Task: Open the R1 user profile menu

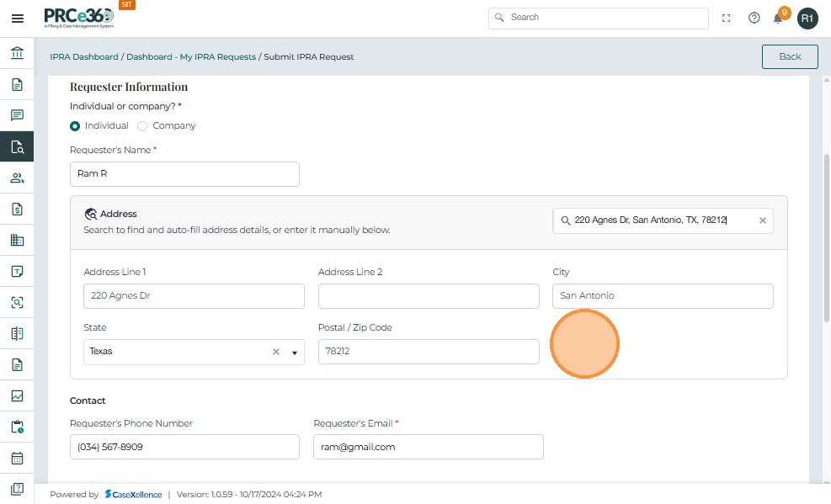Action: (x=807, y=18)
